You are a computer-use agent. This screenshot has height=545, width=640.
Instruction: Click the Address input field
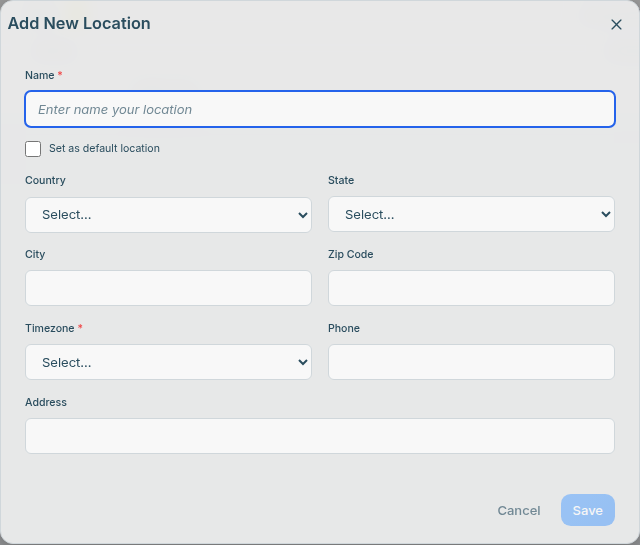[320, 436]
